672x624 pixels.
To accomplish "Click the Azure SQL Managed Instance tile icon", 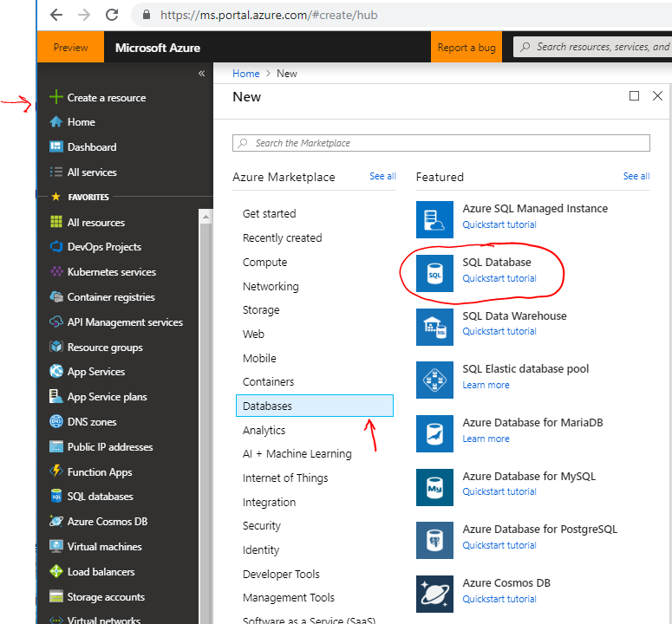I will (434, 220).
